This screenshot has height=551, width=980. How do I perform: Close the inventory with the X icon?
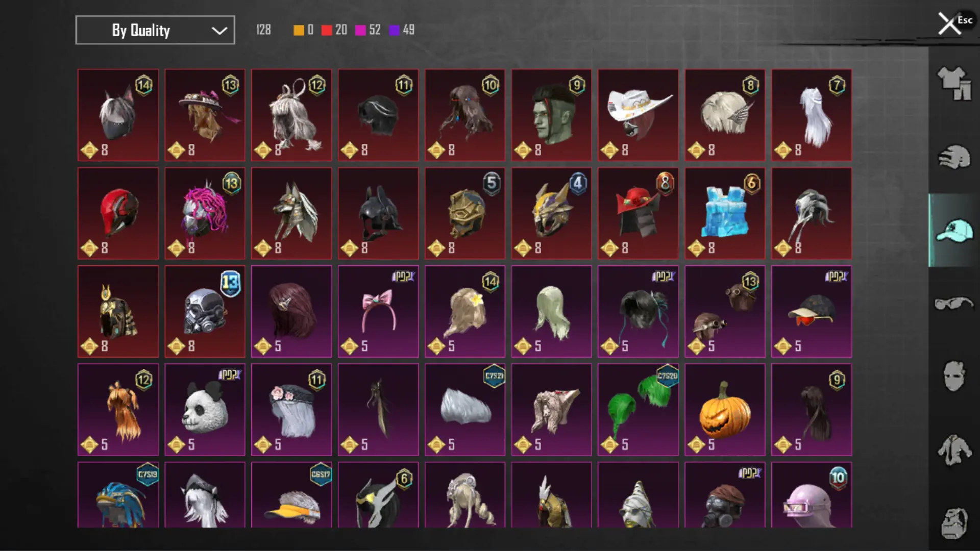(x=949, y=23)
